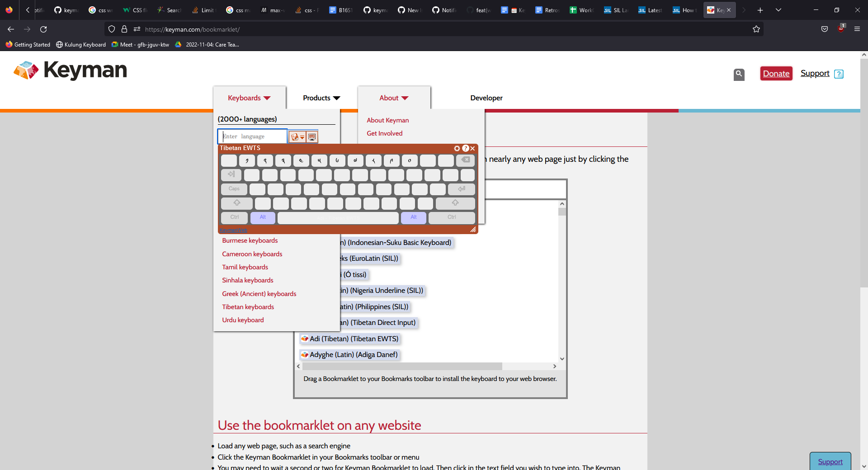Show the on-screen keyboard toggle button icon
This screenshot has height=470, width=868.
point(312,136)
